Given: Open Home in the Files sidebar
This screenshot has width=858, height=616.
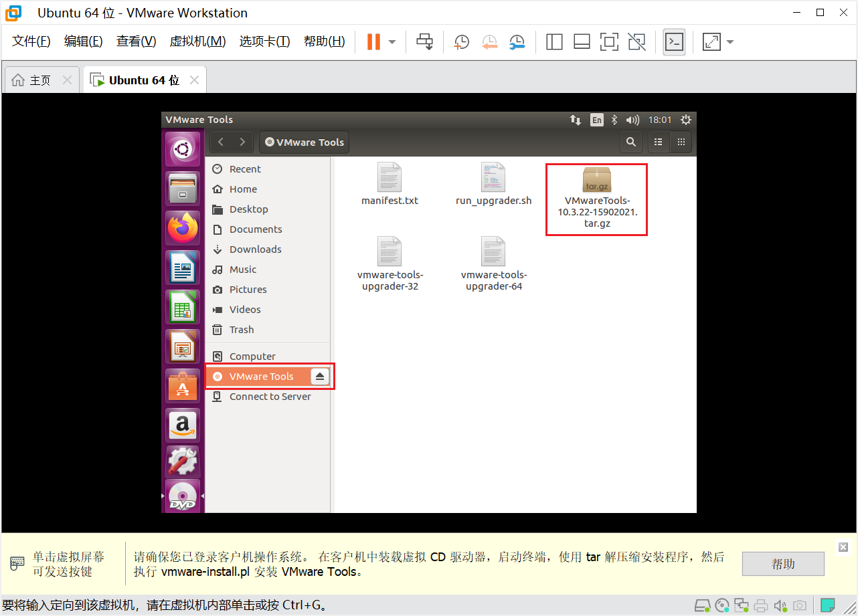Looking at the screenshot, I should [268, 189].
